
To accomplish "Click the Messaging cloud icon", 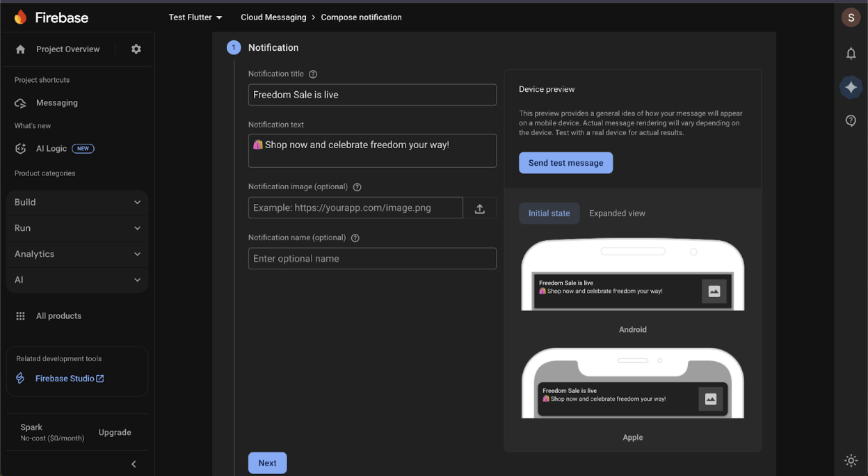I will [x=20, y=103].
